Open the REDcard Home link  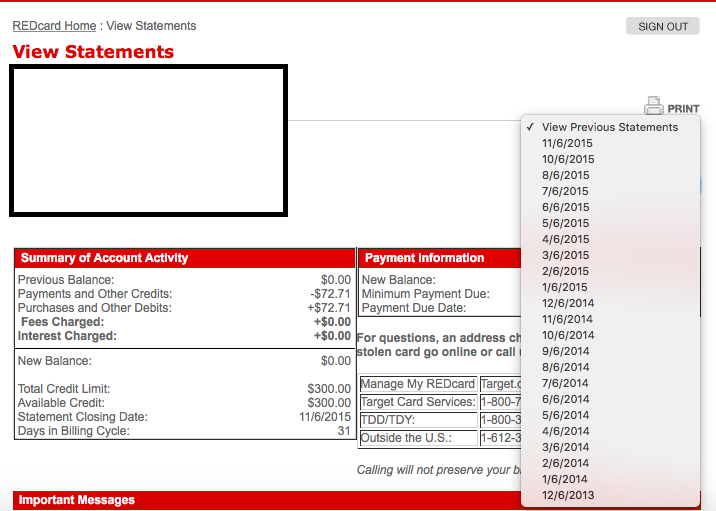[x=54, y=26]
